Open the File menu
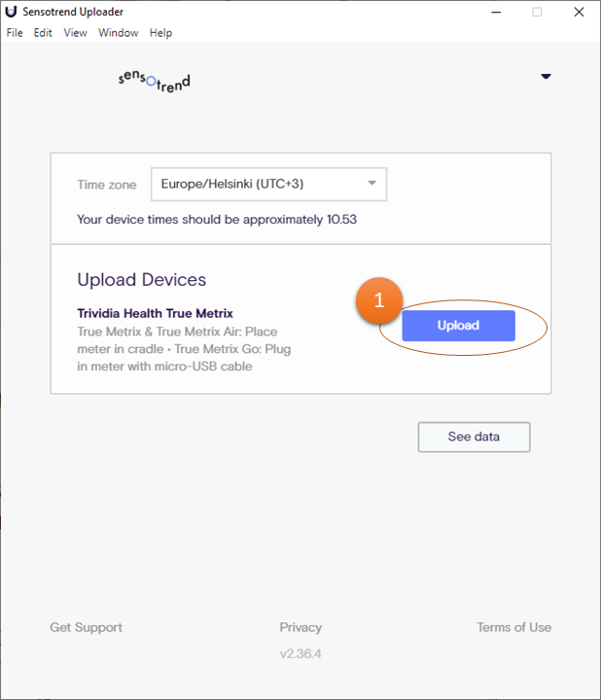Image resolution: width=601 pixels, height=700 pixels. click(x=15, y=33)
